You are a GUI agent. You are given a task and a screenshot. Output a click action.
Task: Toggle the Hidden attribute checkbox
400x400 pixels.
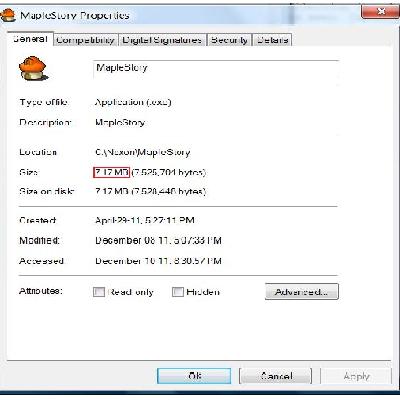[178, 292]
